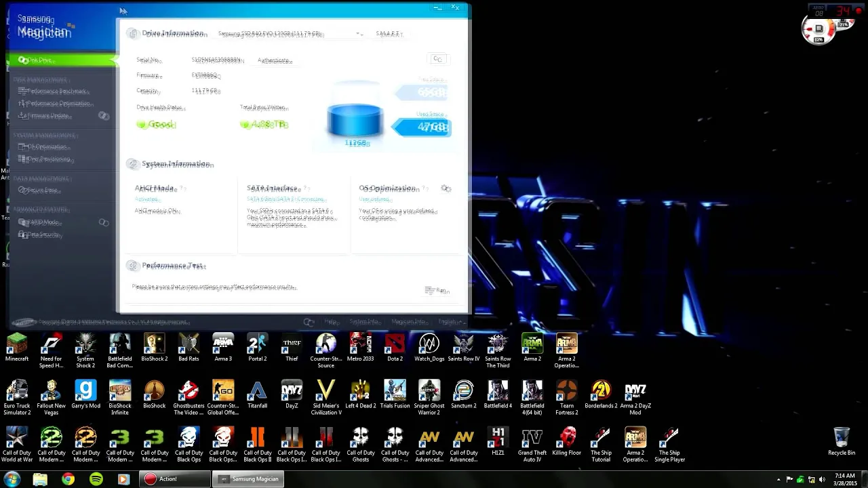Launch Dota 2 desktop icon

coord(395,348)
